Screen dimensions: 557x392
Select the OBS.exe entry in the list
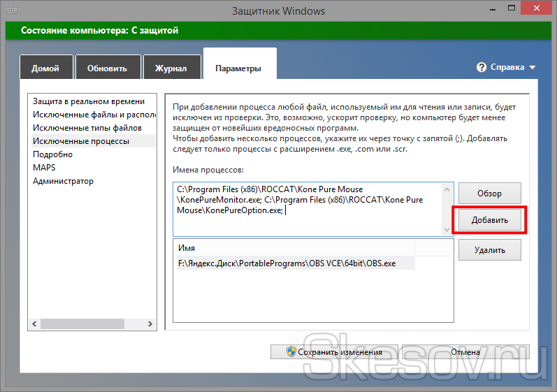pyautogui.click(x=287, y=263)
